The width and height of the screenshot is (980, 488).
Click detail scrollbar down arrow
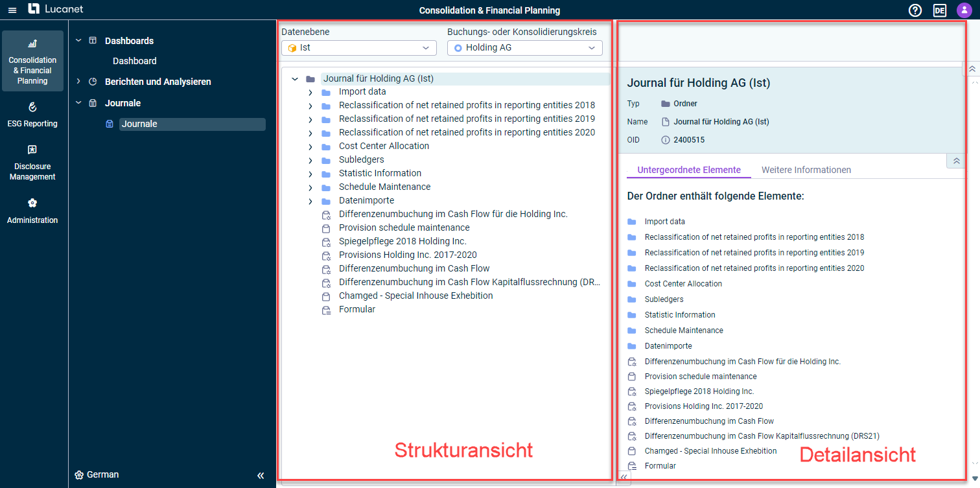tap(975, 478)
